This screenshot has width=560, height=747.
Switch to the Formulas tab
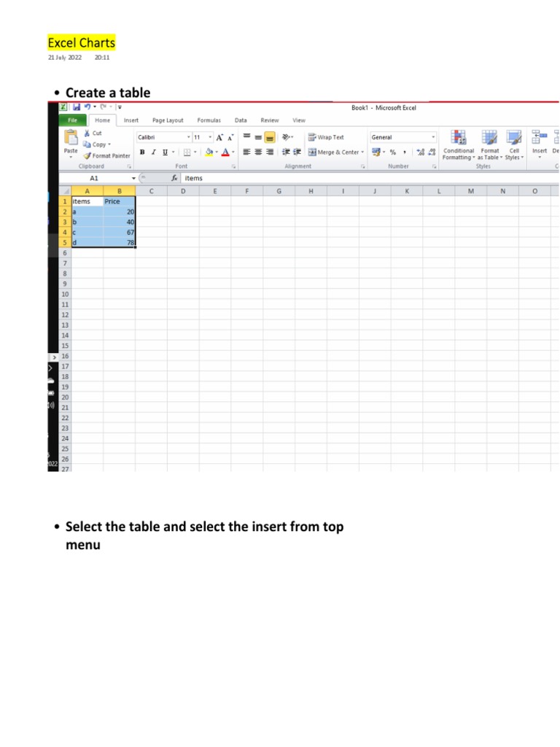tap(209, 120)
